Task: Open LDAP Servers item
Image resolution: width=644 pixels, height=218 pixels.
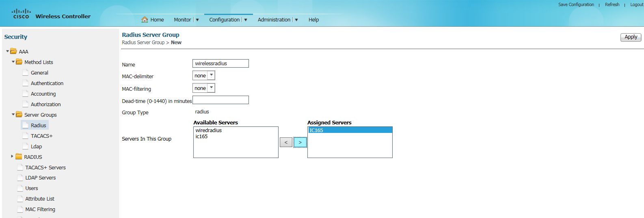Action: coord(41,178)
